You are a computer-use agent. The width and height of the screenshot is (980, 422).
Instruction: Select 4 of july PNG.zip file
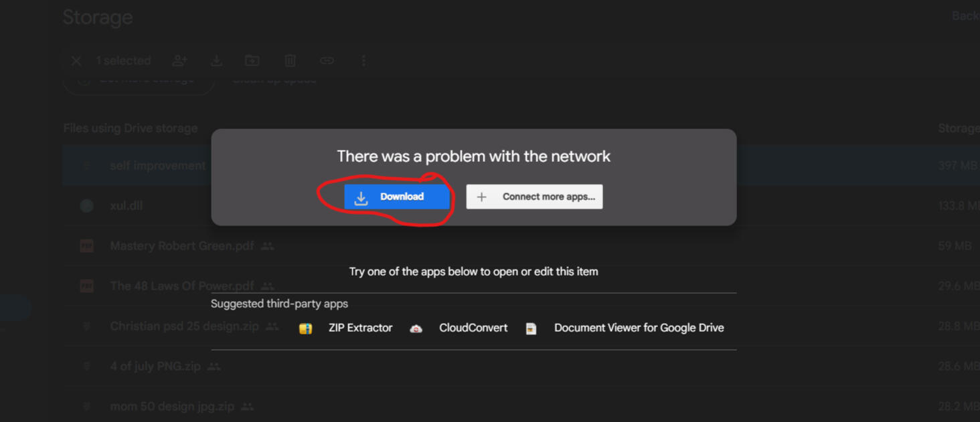(x=155, y=366)
